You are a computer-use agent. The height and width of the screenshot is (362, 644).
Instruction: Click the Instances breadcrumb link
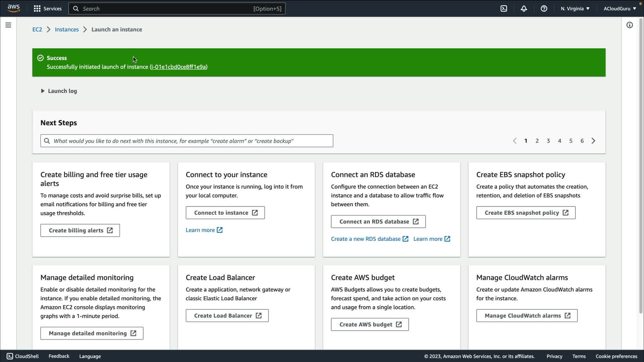(x=67, y=29)
